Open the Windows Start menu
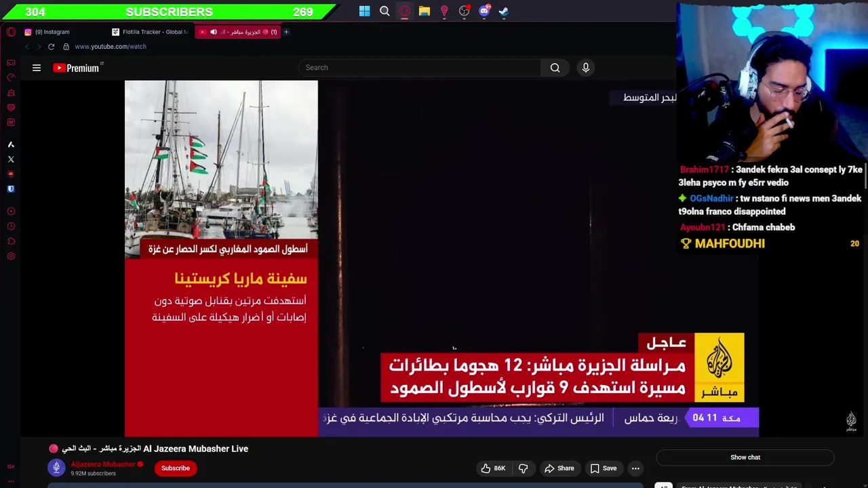Image resolution: width=868 pixels, height=488 pixels. (365, 12)
